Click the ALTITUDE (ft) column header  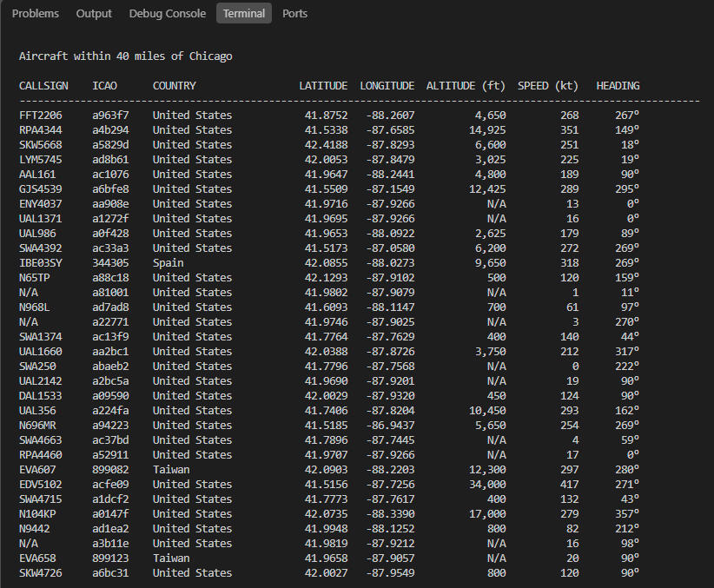(466, 86)
